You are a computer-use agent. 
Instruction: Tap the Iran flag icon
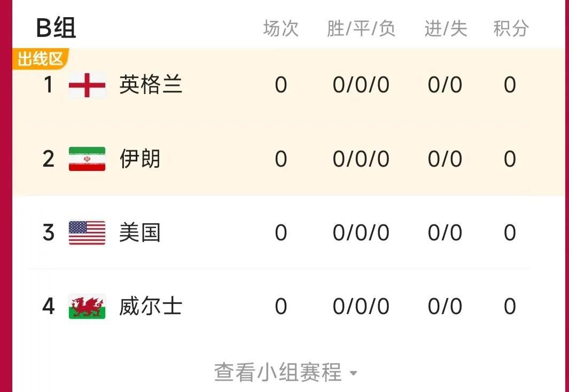(x=87, y=159)
